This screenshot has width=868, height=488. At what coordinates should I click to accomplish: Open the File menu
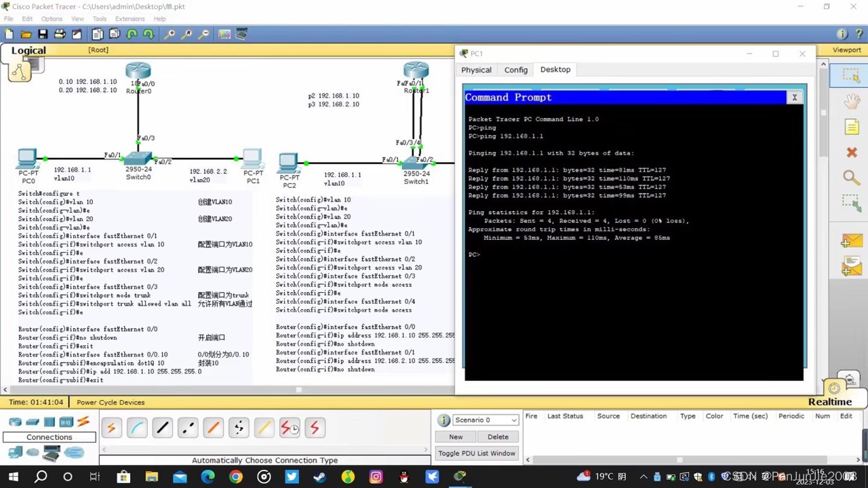click(9, 19)
